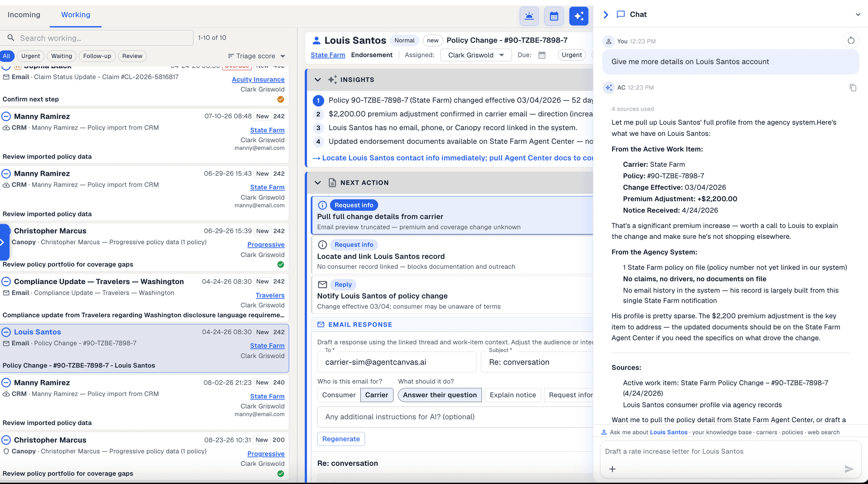
Task: Select the Normal priority badge
Action: 404,41
